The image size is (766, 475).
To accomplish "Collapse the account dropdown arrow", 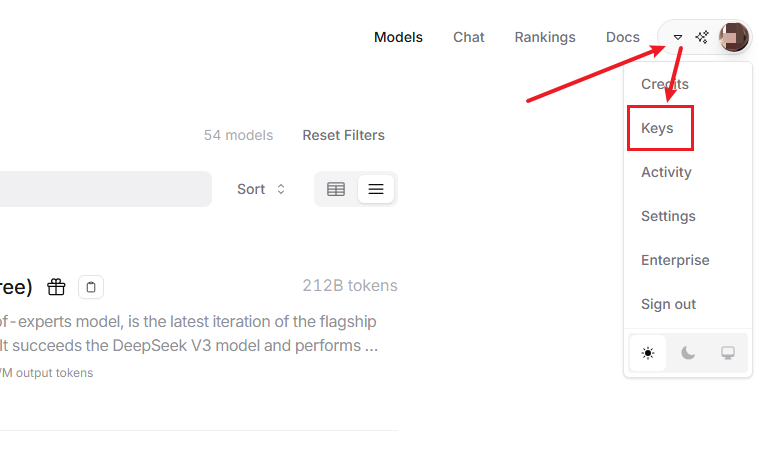I will coord(678,37).
